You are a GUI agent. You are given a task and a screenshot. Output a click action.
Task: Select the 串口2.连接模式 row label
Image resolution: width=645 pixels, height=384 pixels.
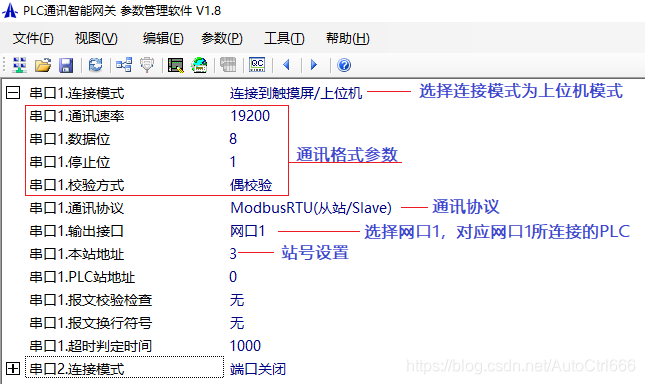(x=77, y=369)
